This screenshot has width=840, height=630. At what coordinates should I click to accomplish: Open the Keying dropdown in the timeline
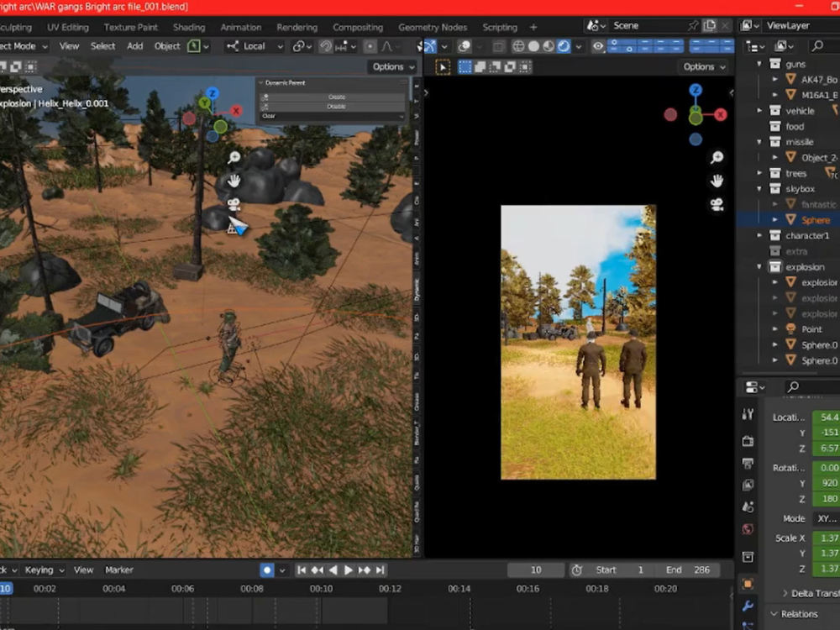tap(44, 570)
